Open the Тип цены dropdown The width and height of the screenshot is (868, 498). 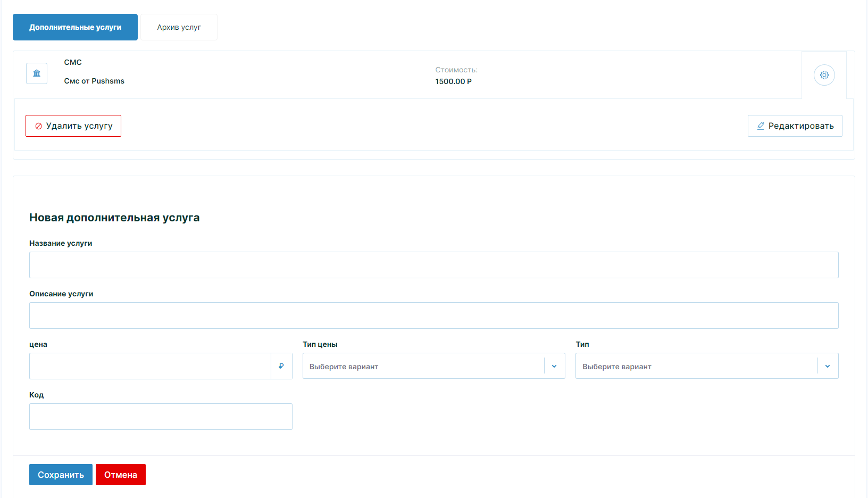[423, 366]
